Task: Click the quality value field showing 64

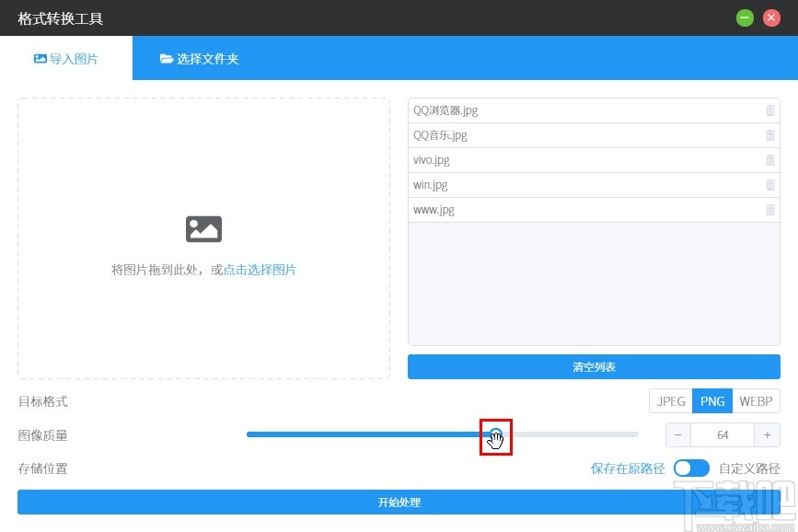Action: pyautogui.click(x=723, y=434)
